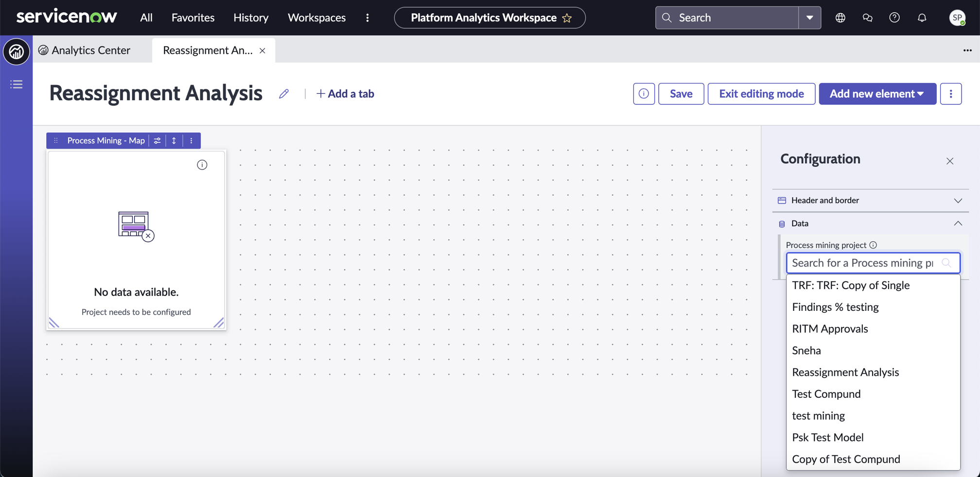This screenshot has height=477, width=980.
Task: Select the Reassignment An... tab
Action: pyautogui.click(x=208, y=50)
